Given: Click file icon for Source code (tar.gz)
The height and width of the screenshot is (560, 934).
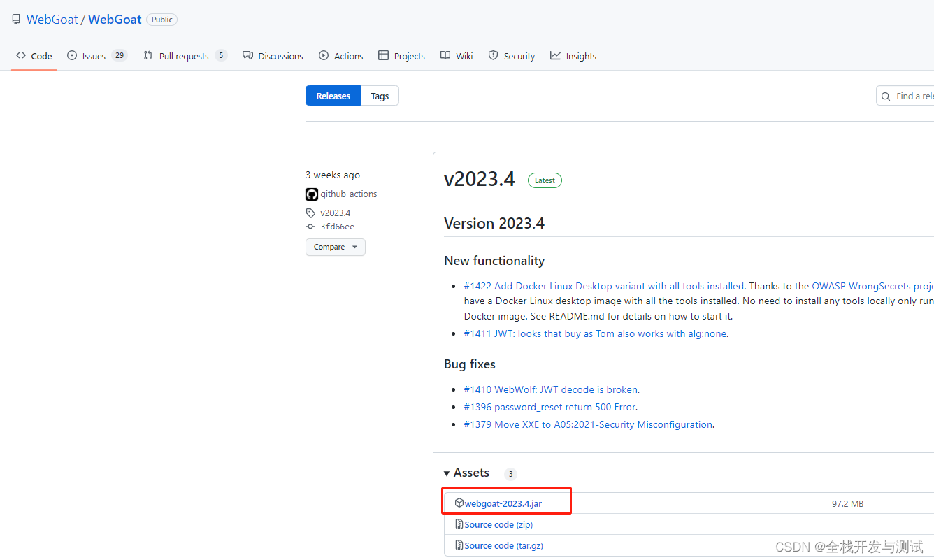Looking at the screenshot, I should [x=459, y=545].
